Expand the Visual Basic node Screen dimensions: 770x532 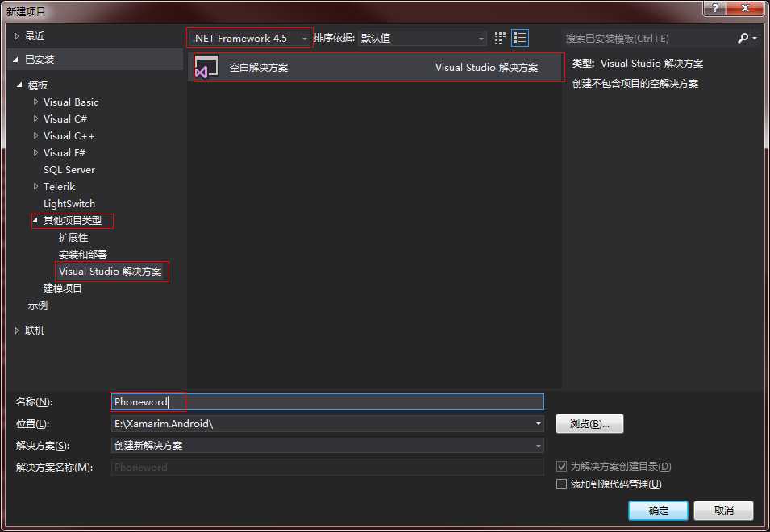click(x=35, y=102)
